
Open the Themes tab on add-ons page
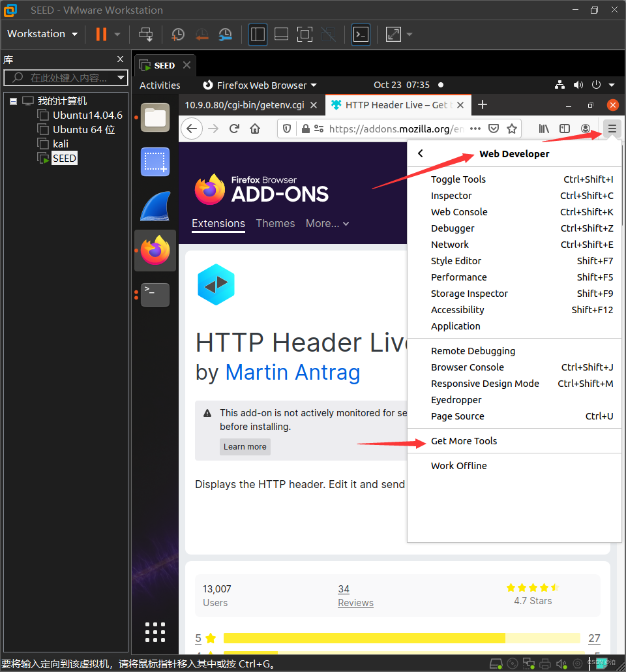pyautogui.click(x=276, y=223)
